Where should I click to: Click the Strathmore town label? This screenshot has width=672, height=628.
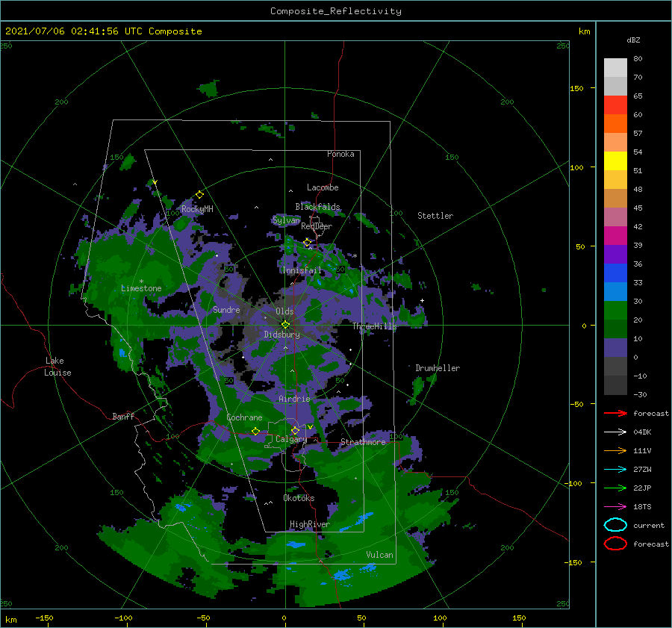tap(363, 442)
